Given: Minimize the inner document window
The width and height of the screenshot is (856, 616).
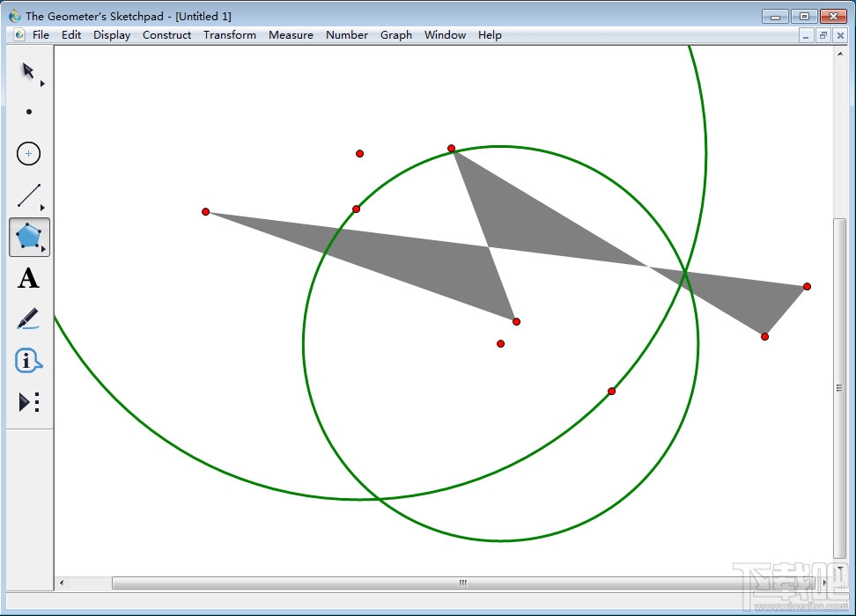Looking at the screenshot, I should [x=806, y=36].
